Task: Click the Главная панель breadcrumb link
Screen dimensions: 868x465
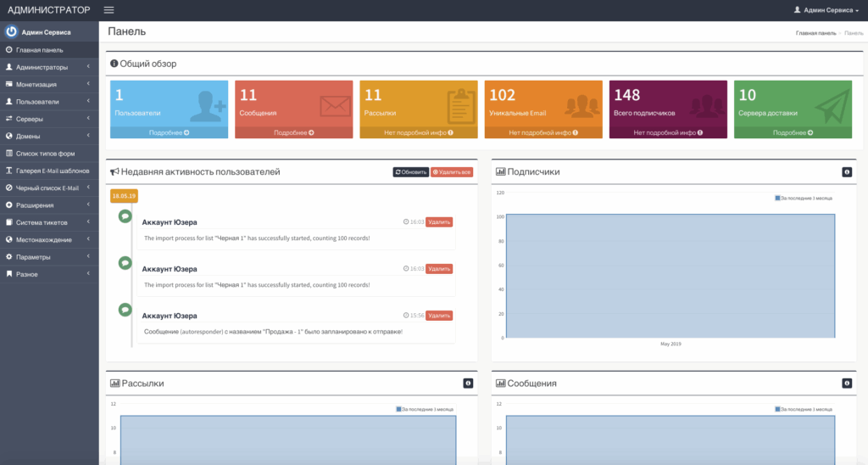Action: (815, 32)
